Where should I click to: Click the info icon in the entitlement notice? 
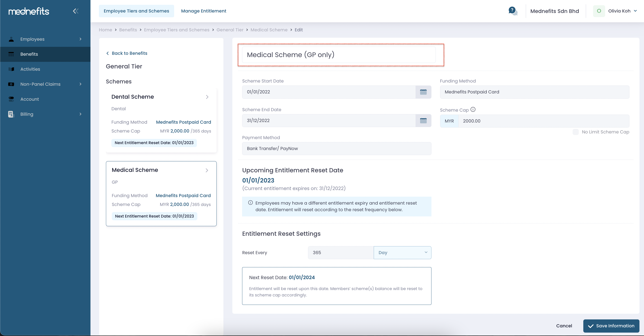point(250,203)
